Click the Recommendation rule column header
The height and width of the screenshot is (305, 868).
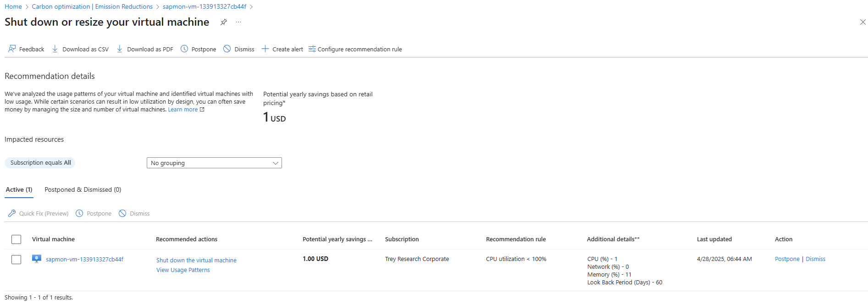coord(516,239)
